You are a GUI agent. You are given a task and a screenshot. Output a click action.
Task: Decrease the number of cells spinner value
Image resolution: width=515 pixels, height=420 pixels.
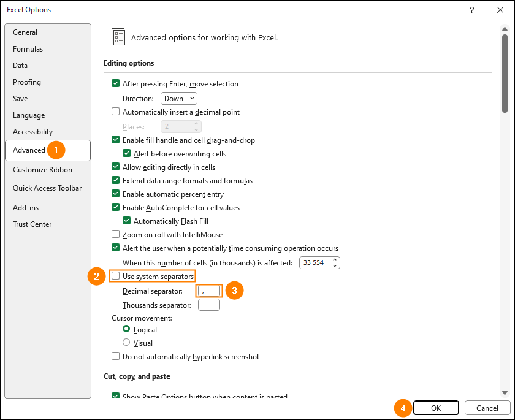tap(335, 265)
